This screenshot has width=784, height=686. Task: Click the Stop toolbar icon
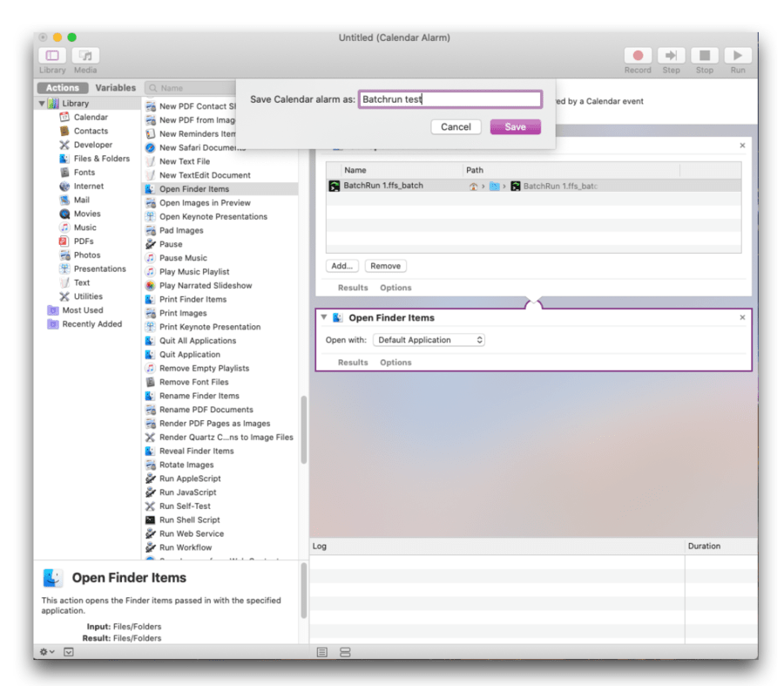pyautogui.click(x=704, y=54)
